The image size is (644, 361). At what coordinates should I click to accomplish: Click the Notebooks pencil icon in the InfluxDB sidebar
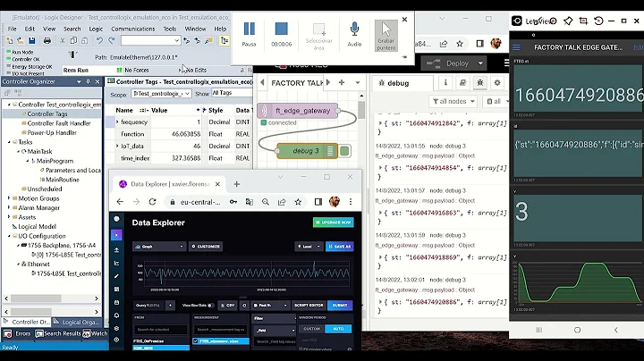coord(116,276)
